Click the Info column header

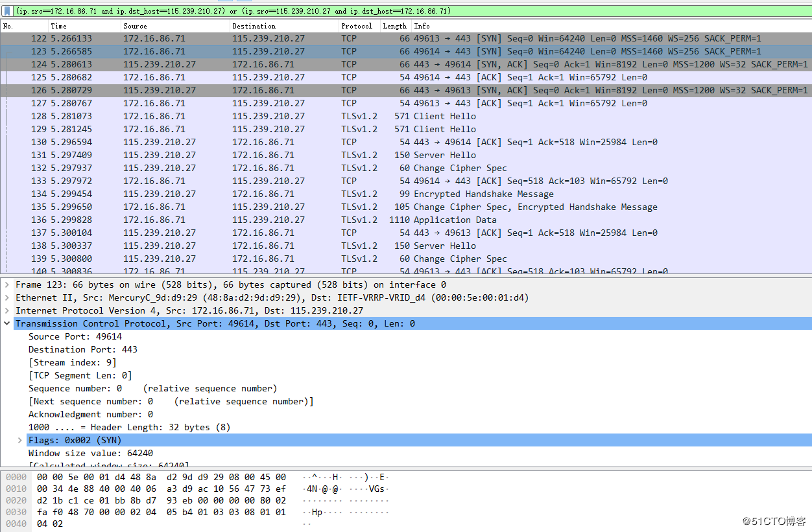click(x=422, y=26)
